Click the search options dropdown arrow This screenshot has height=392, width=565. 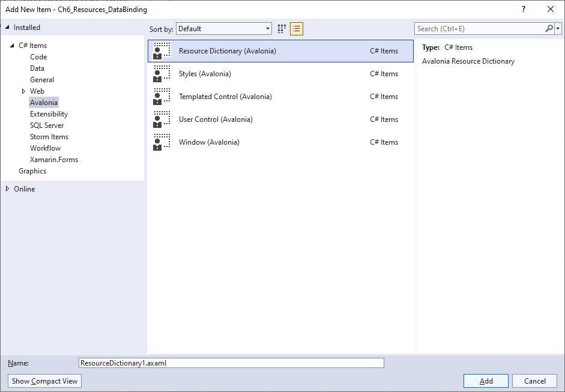click(558, 28)
